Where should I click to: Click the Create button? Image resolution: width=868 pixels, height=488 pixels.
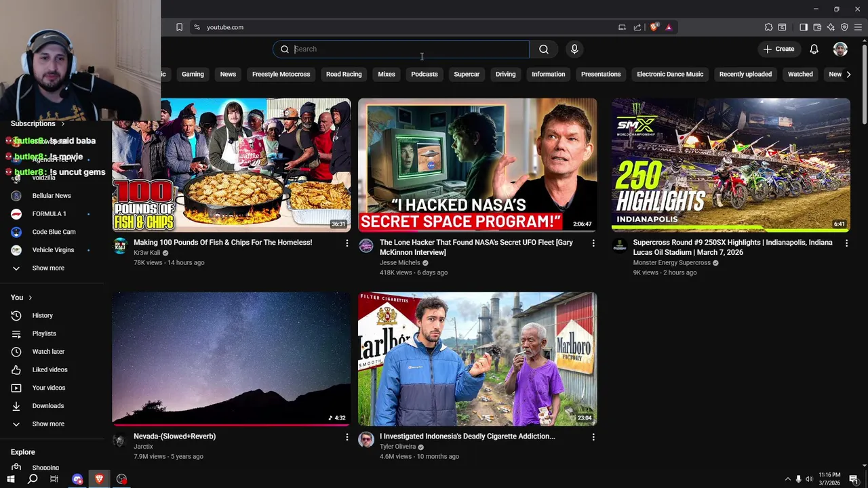pos(778,49)
